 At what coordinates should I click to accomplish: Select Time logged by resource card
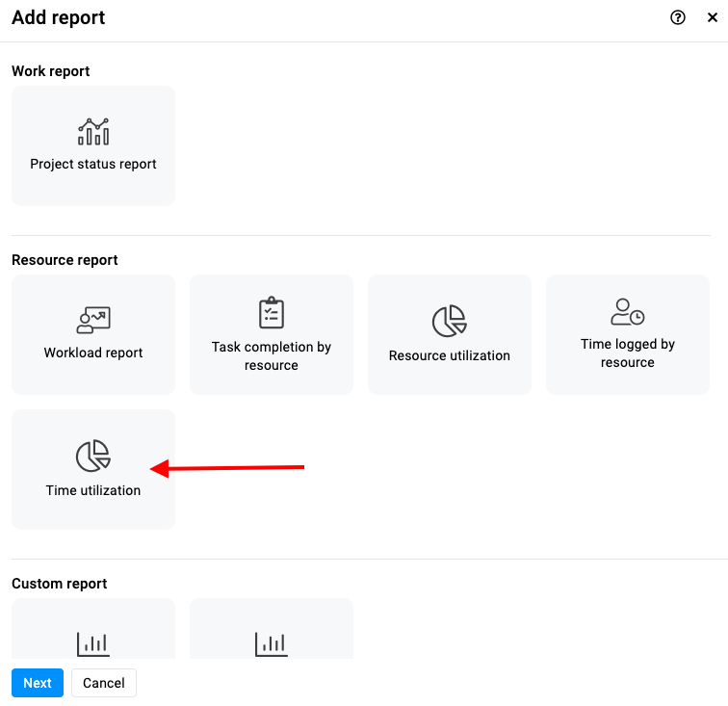coord(628,334)
